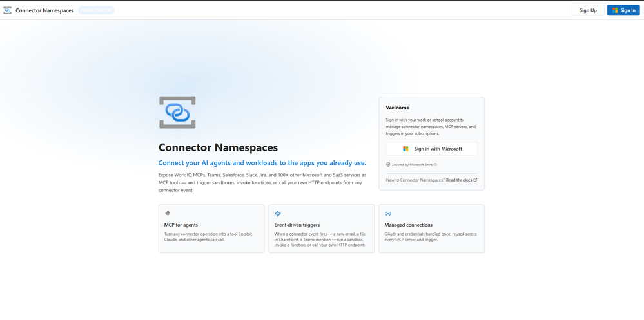Viewport: 644px width, 320px height.
Task: Click the blue Sign In button in header
Action: click(x=623, y=10)
